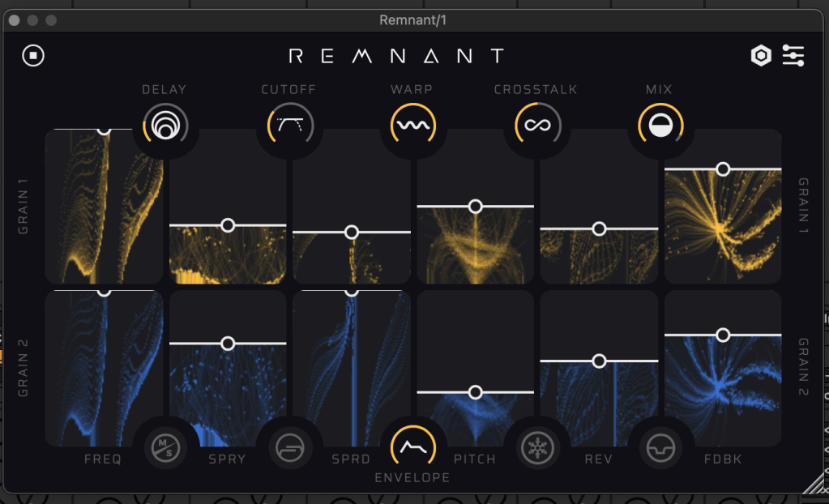Click the Cutoff filter knob icon
Screen dimensions: 829x504
pos(290,126)
